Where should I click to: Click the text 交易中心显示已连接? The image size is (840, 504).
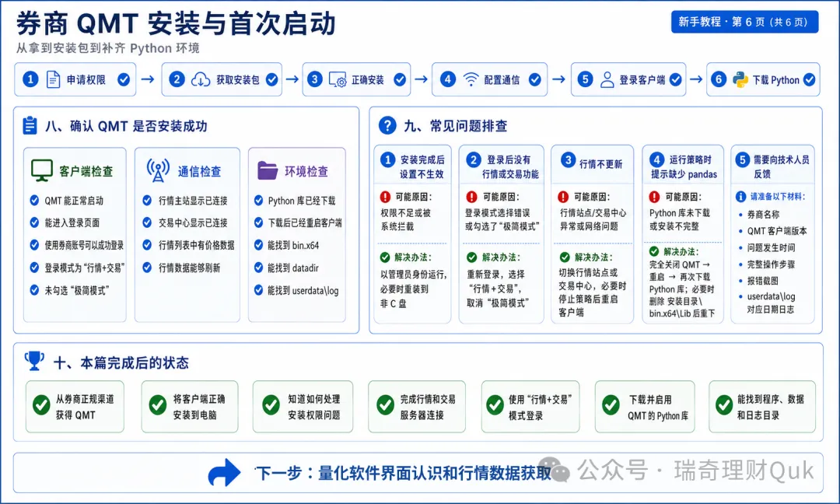pos(193,222)
